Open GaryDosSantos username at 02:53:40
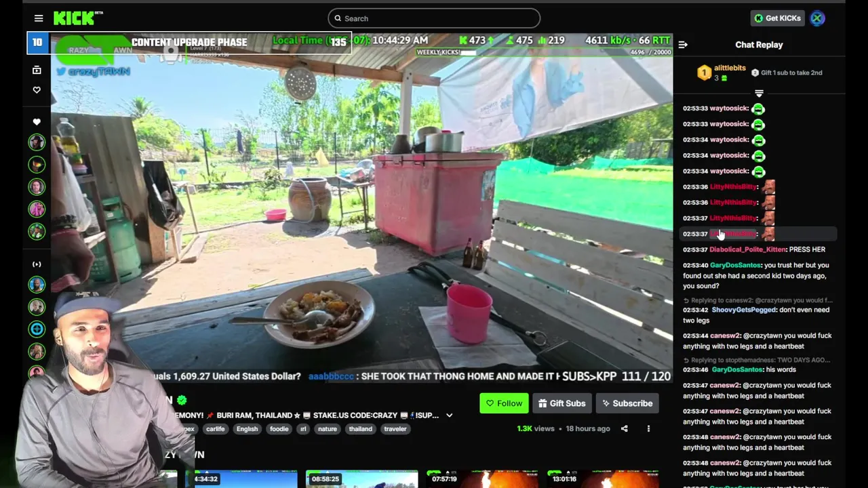 pyautogui.click(x=735, y=266)
